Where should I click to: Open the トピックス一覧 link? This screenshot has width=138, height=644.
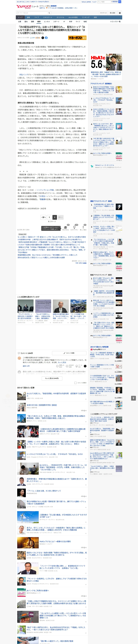(x=115, y=21)
